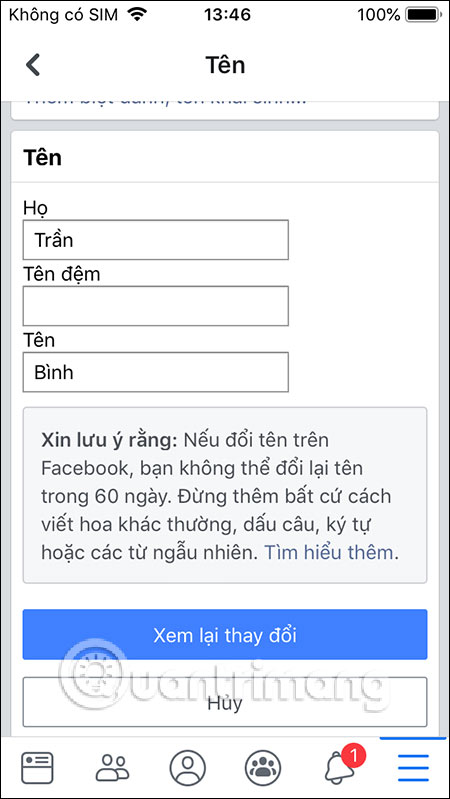
Task: Tap the Tên section heading
Action: (42, 157)
